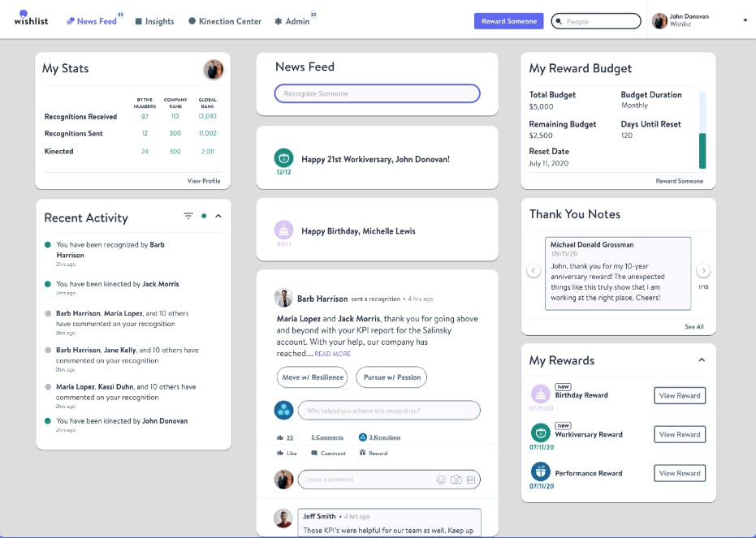Click READ MORE on Barb Harrison's post
The image size is (756, 538).
pos(333,354)
